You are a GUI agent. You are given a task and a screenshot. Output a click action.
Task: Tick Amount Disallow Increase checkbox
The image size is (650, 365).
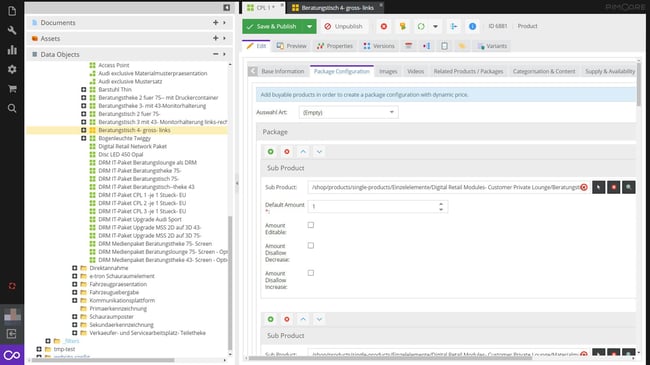310,273
